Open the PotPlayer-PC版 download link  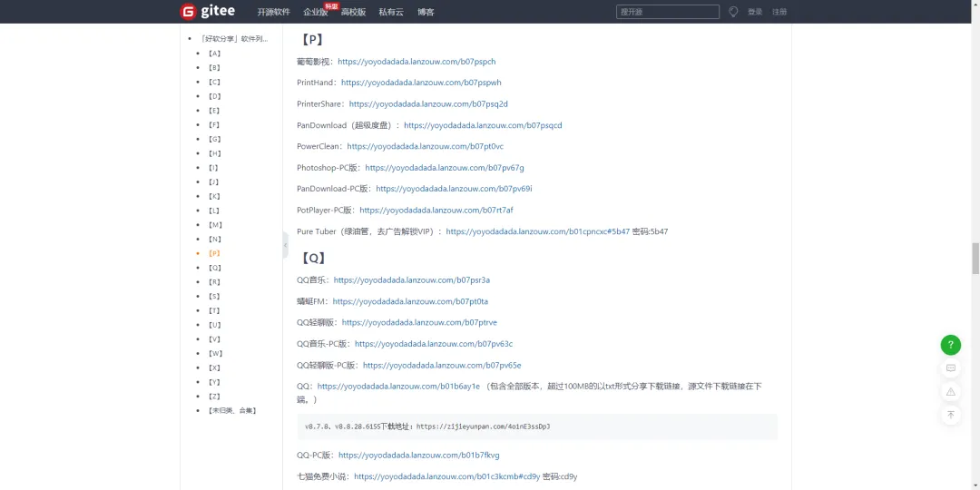pyautogui.click(x=436, y=210)
